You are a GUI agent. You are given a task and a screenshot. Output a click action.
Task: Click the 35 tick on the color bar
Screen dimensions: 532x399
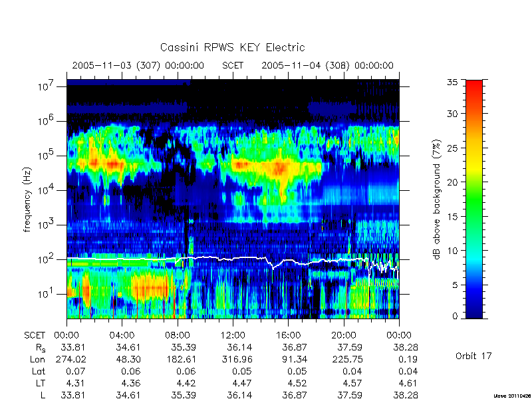click(452, 82)
